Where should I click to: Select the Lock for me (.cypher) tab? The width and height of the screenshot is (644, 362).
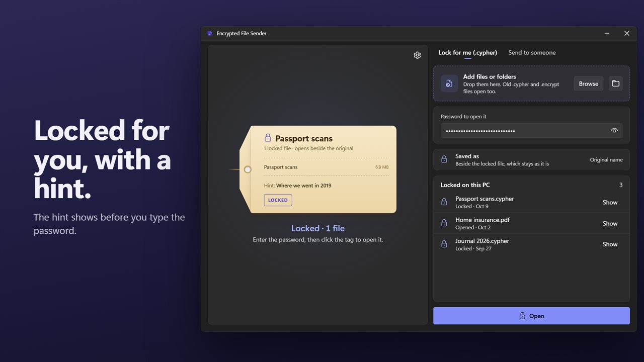click(x=467, y=52)
